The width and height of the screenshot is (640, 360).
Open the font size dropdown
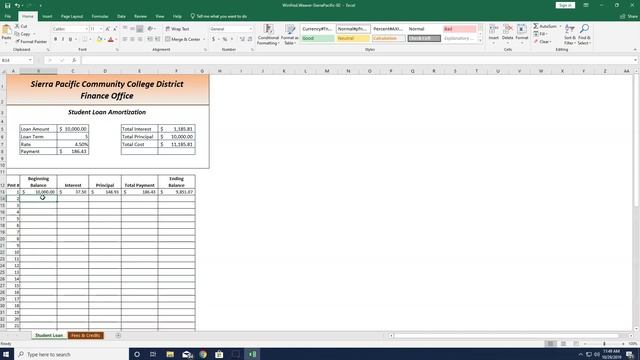tap(101, 29)
